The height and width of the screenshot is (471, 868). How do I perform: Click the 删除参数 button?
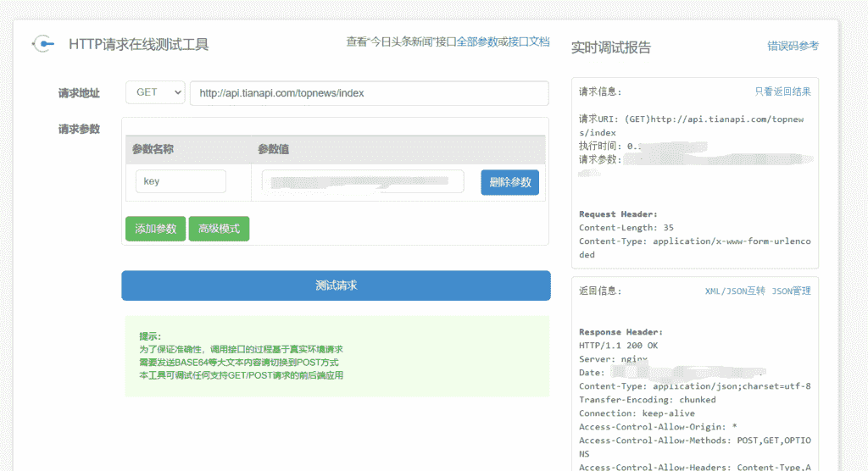click(509, 182)
